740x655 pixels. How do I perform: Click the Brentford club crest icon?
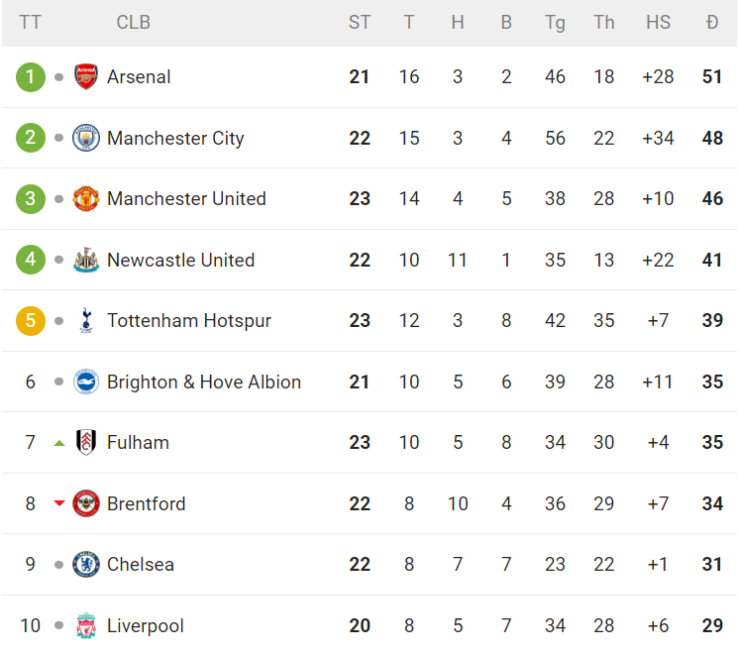click(x=86, y=504)
